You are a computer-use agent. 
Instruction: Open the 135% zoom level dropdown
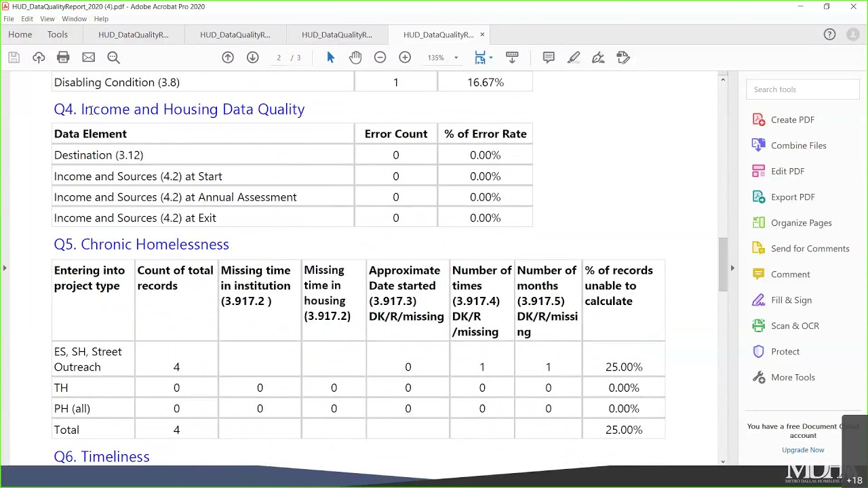[456, 58]
